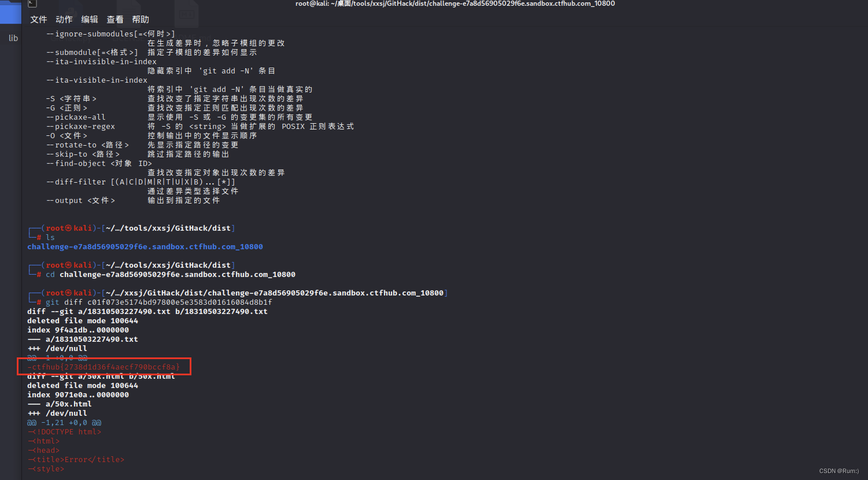Click the index 9071e0a..0000000 line
Screen dimensions: 868x480
(78, 395)
